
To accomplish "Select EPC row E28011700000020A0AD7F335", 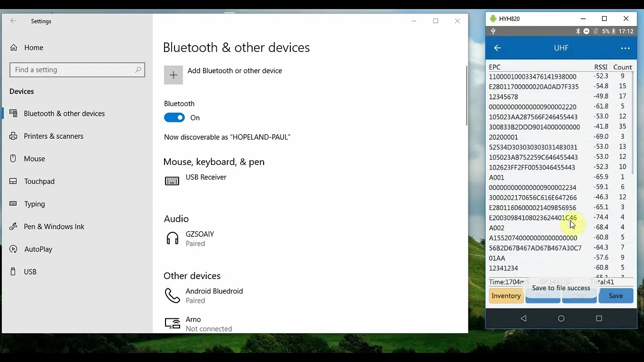I will 559,86.
